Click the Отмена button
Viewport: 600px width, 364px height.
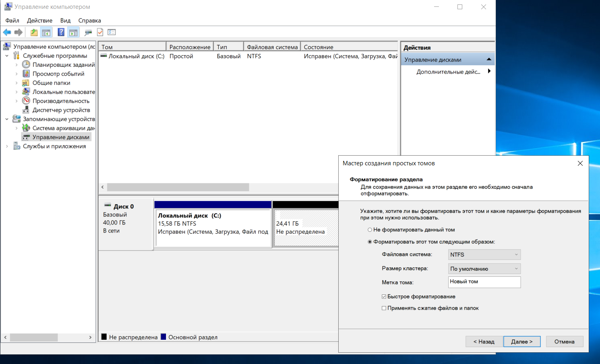565,341
